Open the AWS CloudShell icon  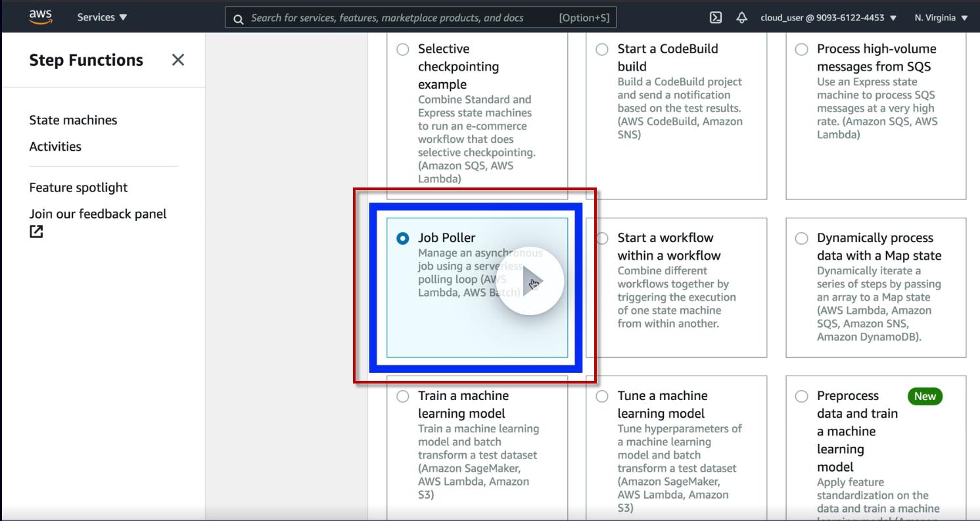tap(716, 18)
